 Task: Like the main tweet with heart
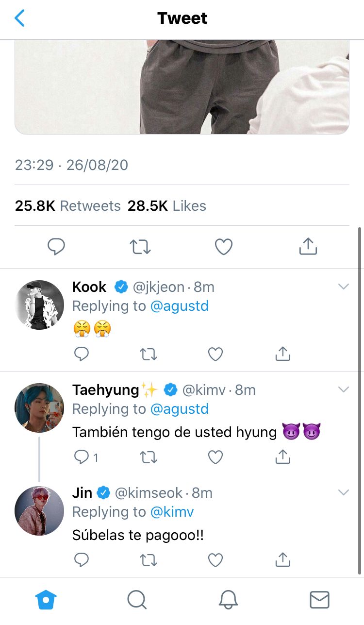[x=224, y=247]
